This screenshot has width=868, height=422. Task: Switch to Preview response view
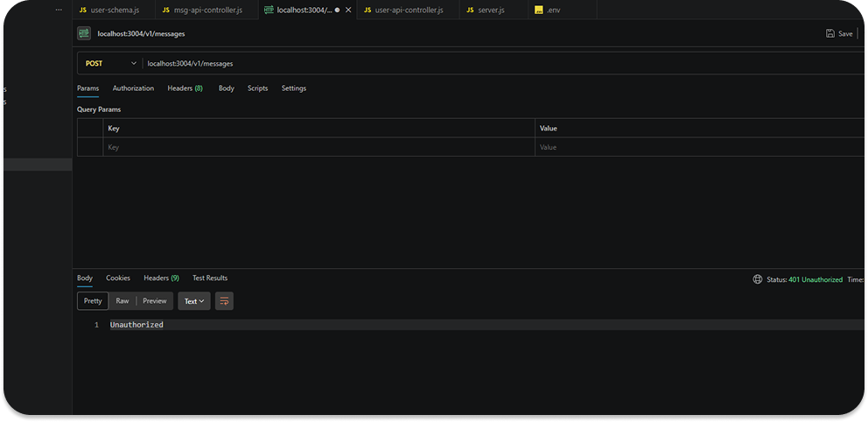(x=155, y=301)
